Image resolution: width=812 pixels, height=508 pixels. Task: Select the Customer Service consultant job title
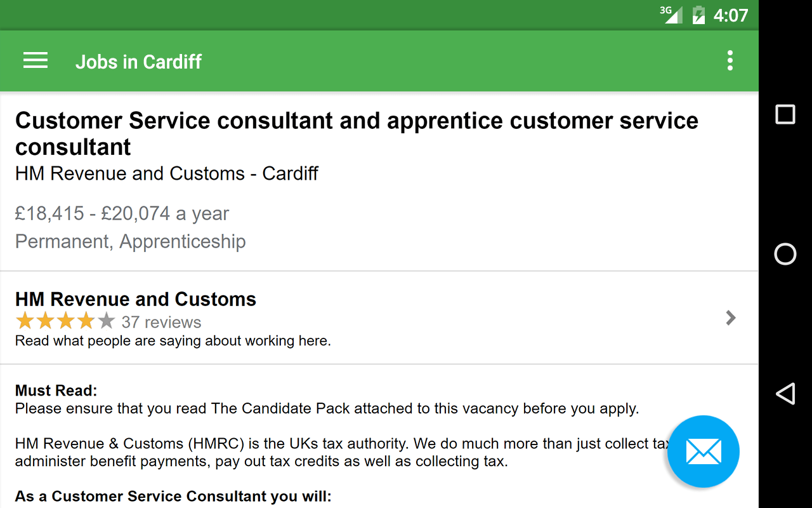[357, 133]
